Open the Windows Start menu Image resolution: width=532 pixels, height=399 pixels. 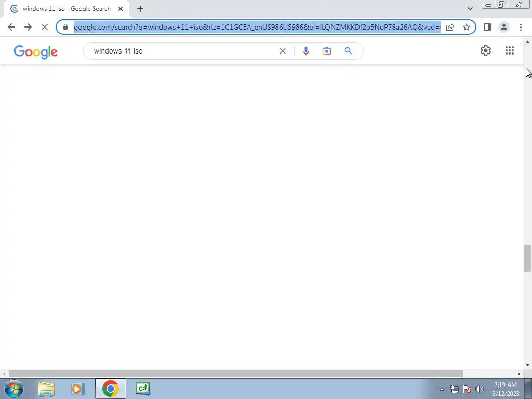pyautogui.click(x=14, y=389)
